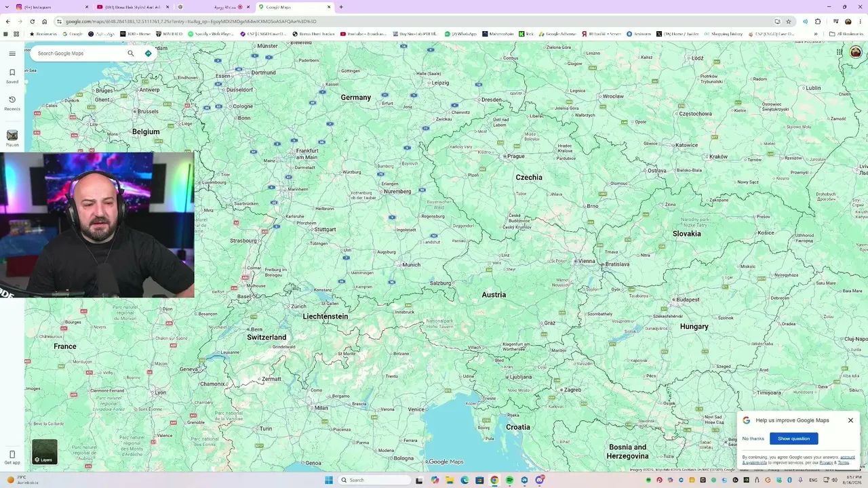Open the Chrome profile avatar
The width and height of the screenshot is (868, 488).
coord(848,22)
